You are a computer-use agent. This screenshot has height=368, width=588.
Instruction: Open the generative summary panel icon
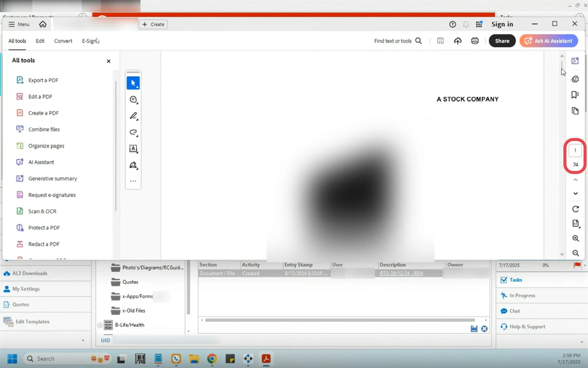click(x=575, y=61)
